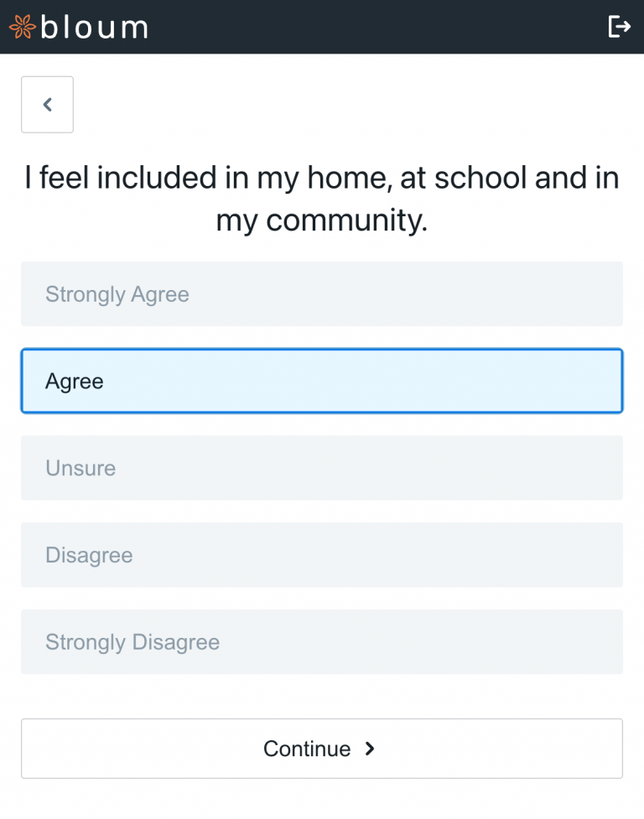644x819 pixels.
Task: Go back using the left chevron button
Action: pos(47,105)
